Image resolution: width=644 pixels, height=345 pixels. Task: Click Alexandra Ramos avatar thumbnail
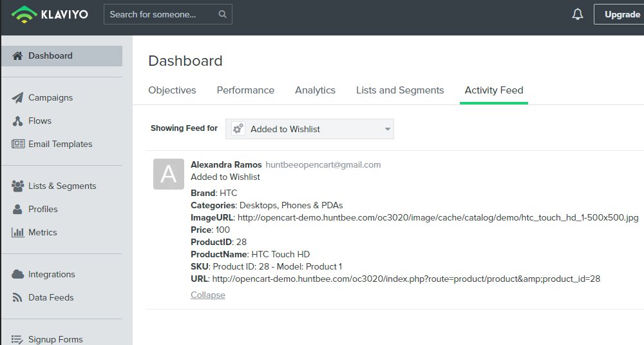[168, 174]
